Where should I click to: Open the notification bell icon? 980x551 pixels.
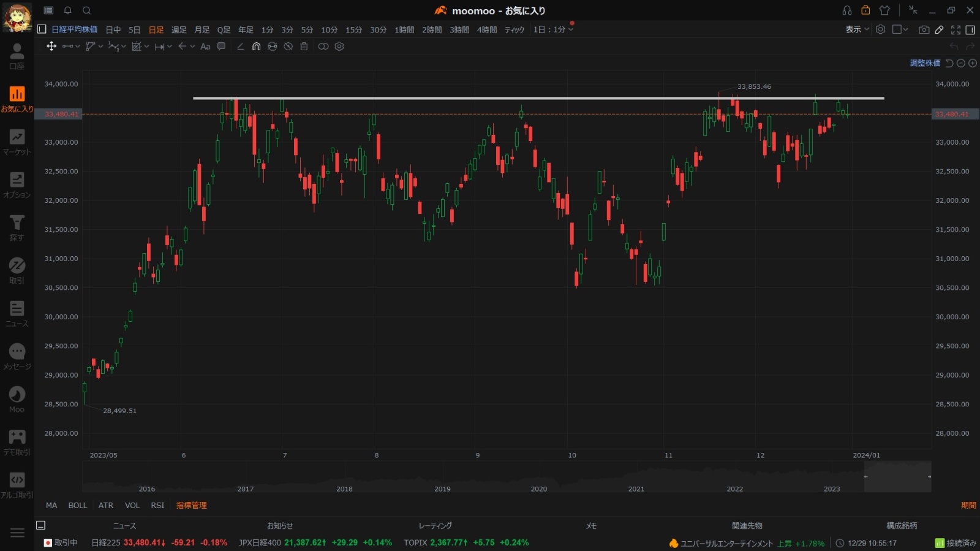68,10
